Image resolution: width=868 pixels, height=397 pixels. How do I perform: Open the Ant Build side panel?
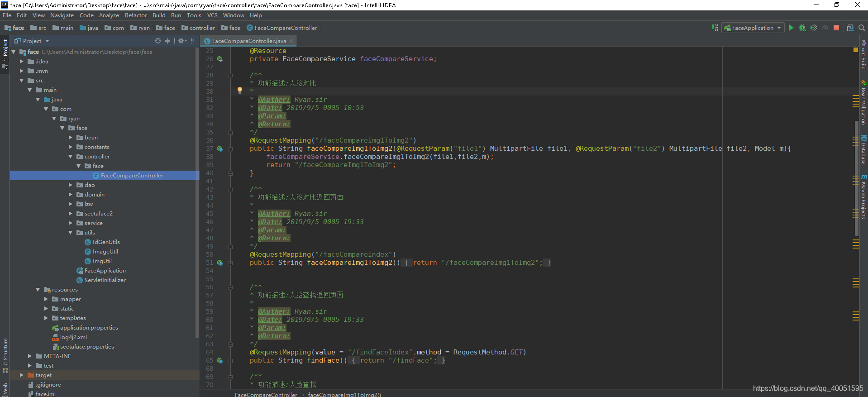click(x=863, y=55)
